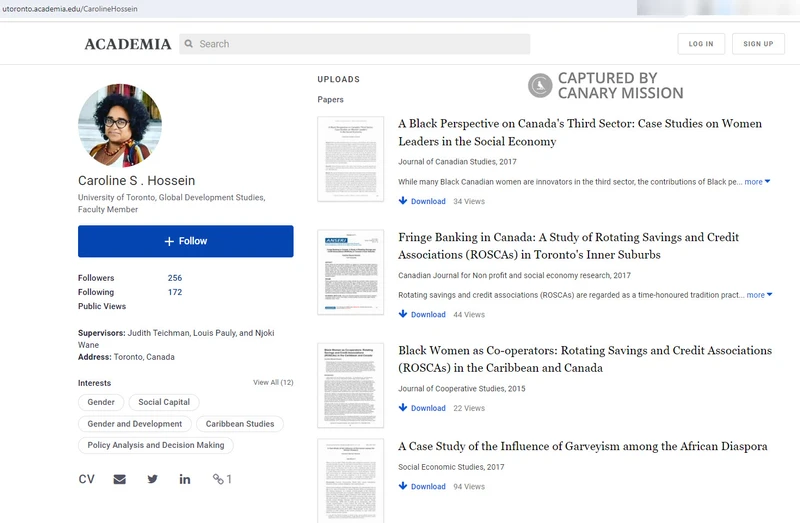This screenshot has width=800, height=523.
Task: Open the Following count 172
Action: 174,292
